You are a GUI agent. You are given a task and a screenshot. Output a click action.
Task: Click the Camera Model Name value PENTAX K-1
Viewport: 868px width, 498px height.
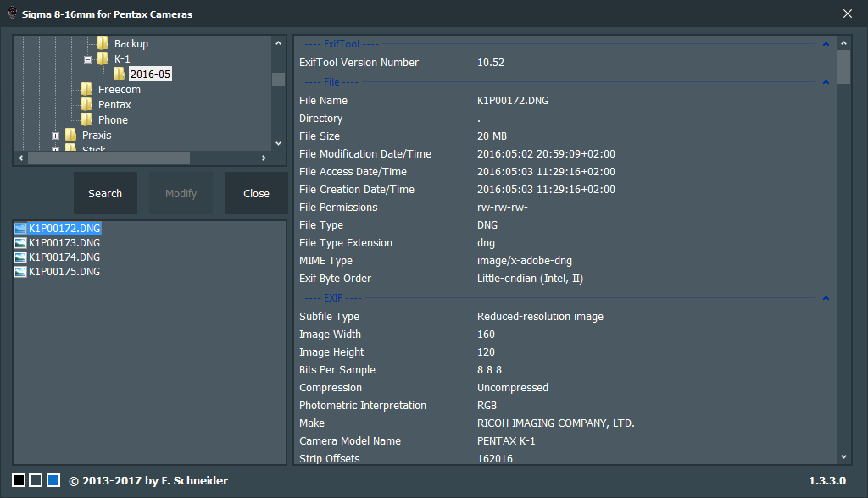pos(507,441)
